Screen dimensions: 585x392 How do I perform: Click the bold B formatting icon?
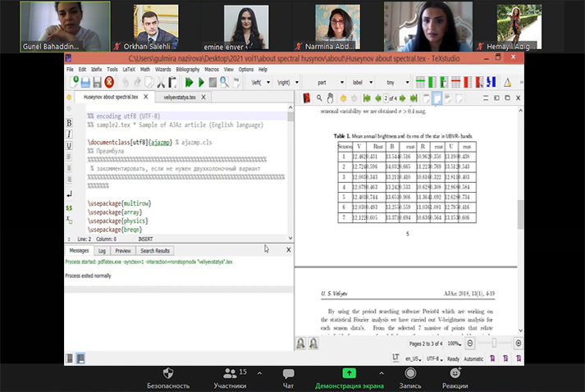(69, 123)
